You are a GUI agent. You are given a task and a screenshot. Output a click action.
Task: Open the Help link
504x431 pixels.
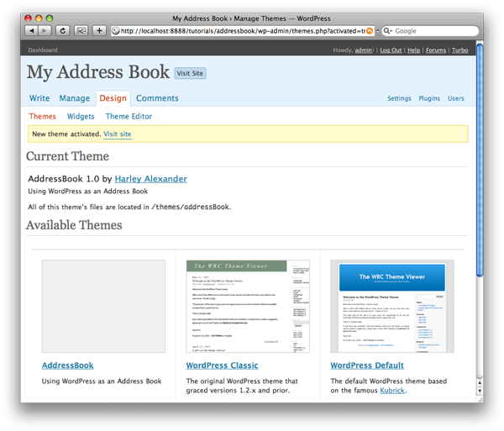pos(413,50)
